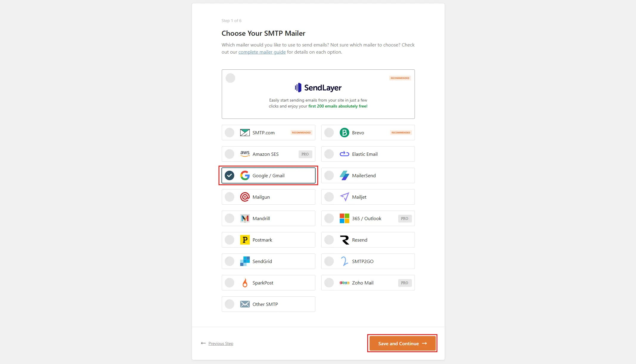This screenshot has height=364, width=636.
Task: Select the Zoho Mail radio button
Action: coord(329,283)
